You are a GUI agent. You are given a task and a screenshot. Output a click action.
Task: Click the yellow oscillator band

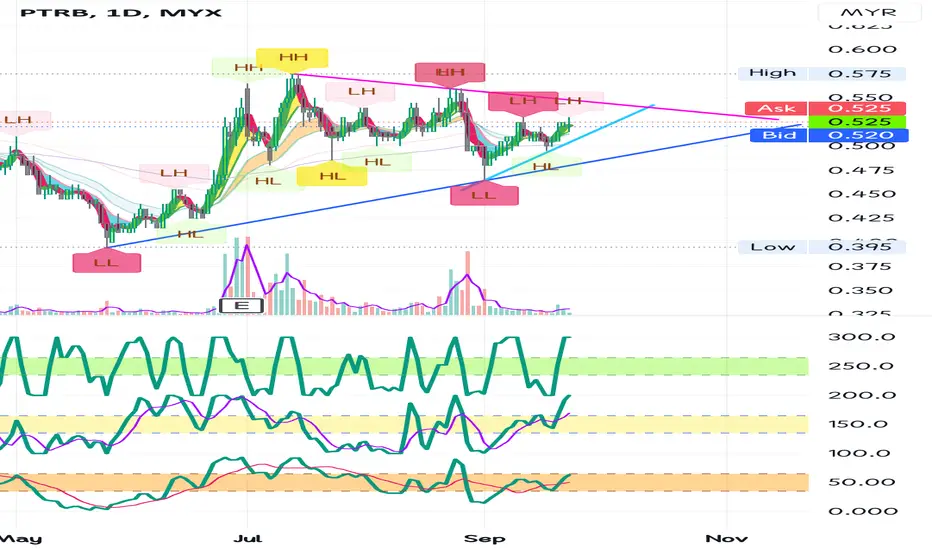coord(404,424)
